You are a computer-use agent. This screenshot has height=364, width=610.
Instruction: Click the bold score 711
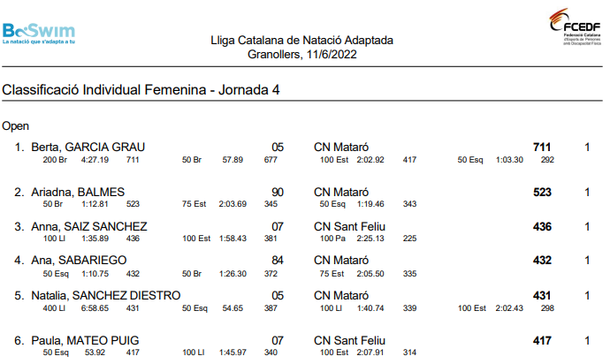coord(542,147)
